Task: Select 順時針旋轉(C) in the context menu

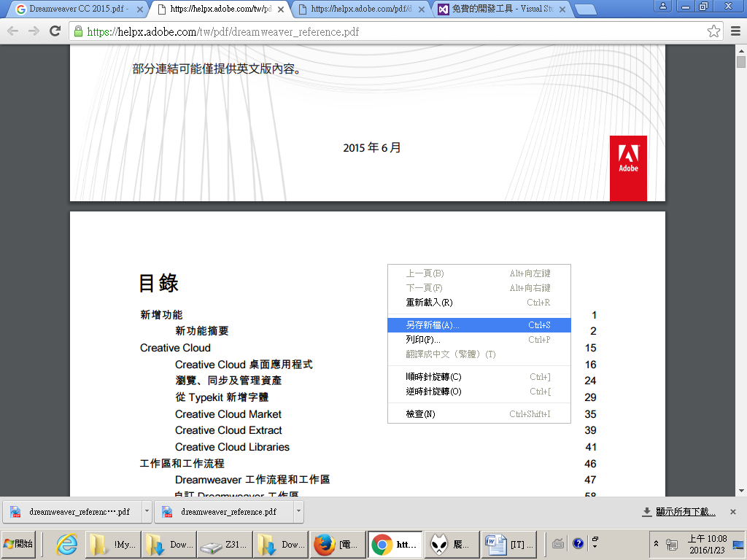Action: click(x=479, y=377)
